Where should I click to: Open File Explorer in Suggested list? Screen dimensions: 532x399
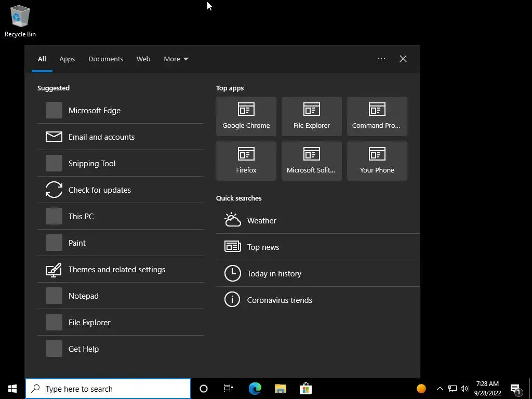click(121, 322)
